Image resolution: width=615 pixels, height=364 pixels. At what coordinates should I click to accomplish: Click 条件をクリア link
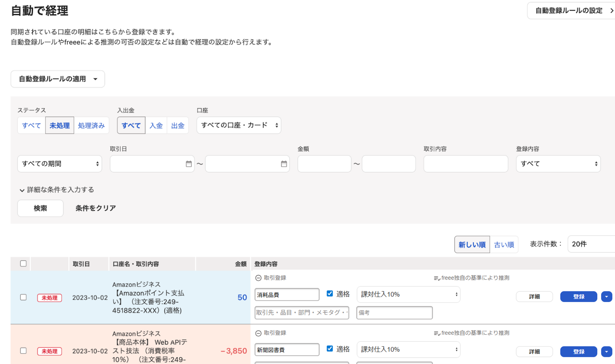coord(96,208)
